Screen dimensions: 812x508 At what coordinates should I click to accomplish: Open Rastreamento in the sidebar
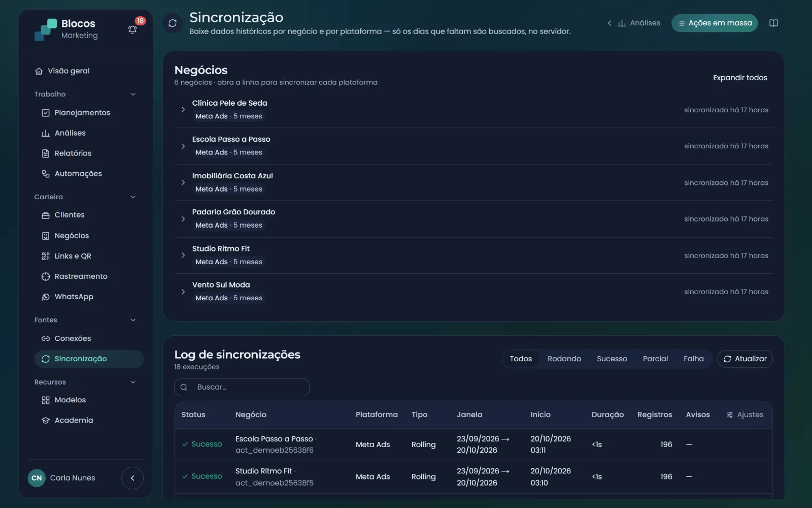point(89,276)
